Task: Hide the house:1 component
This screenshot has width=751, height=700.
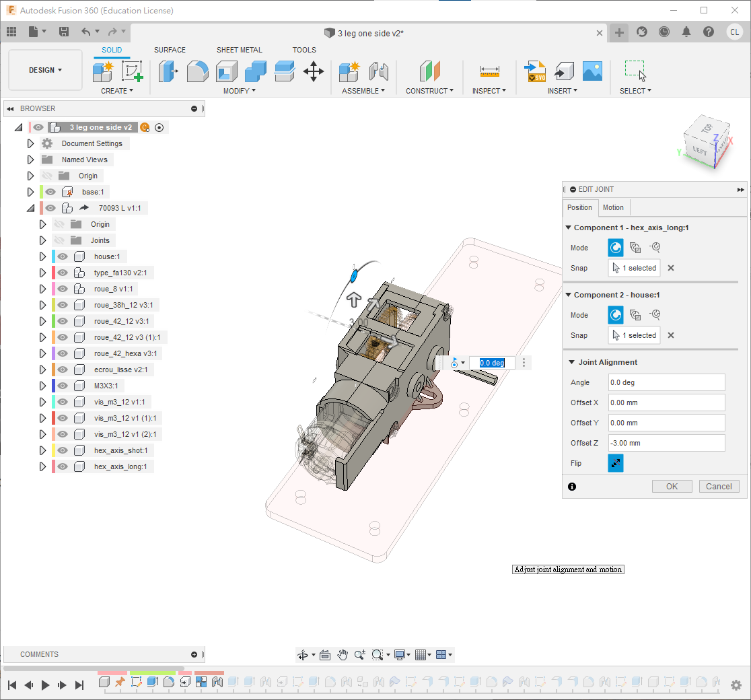Action: (63, 256)
